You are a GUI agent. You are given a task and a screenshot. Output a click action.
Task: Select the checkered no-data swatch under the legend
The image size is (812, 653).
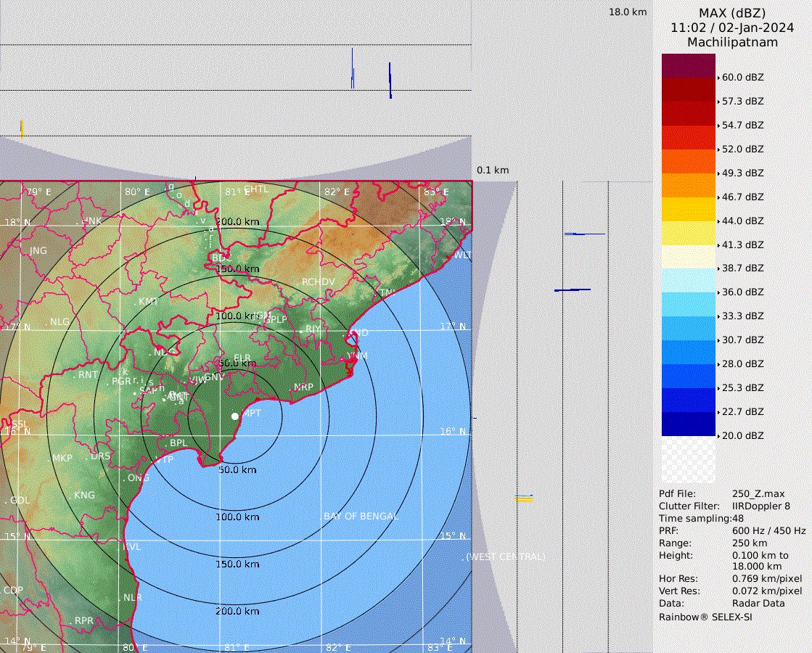coord(688,460)
